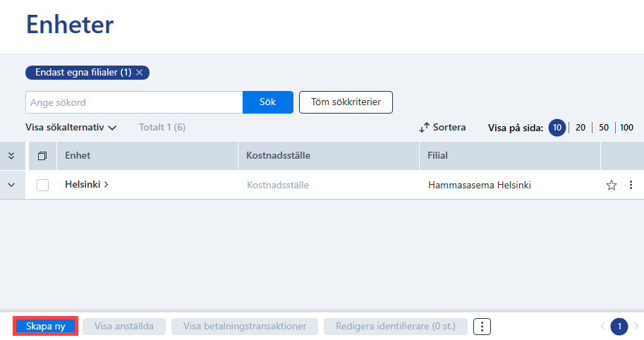Focus the Ange sökord search field
Viewport: 644px width, 340px height.
click(x=134, y=102)
